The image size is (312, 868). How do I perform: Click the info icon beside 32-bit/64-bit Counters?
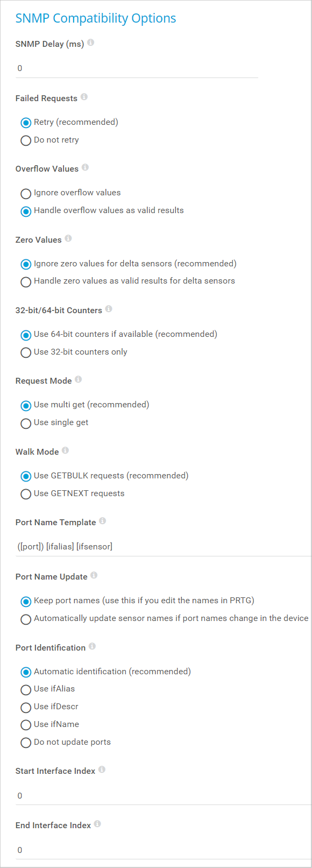(x=109, y=309)
